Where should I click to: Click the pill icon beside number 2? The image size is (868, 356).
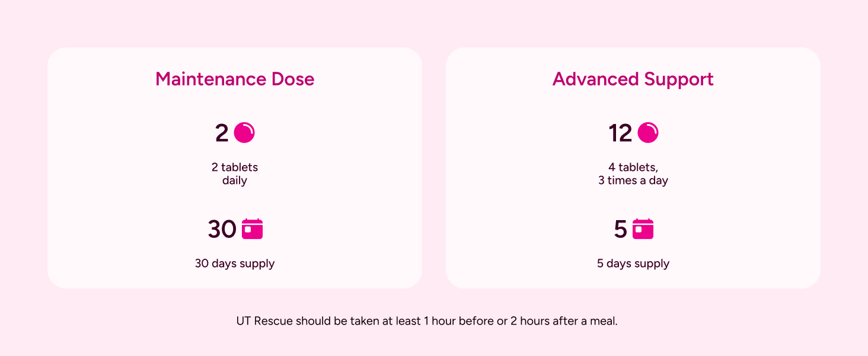tap(244, 132)
